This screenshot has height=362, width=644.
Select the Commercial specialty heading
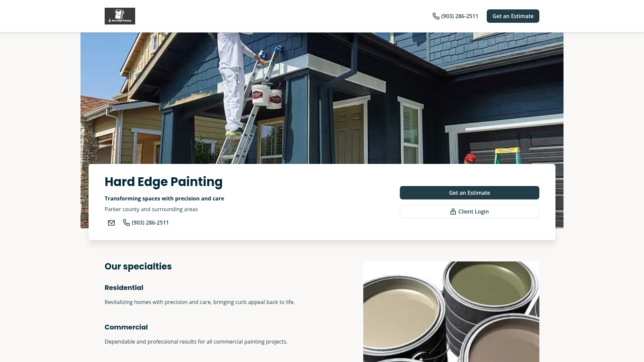click(126, 327)
